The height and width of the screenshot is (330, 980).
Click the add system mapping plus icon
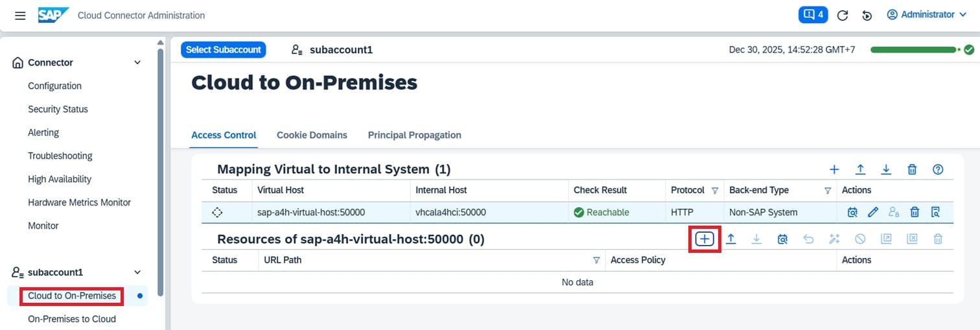(x=834, y=169)
